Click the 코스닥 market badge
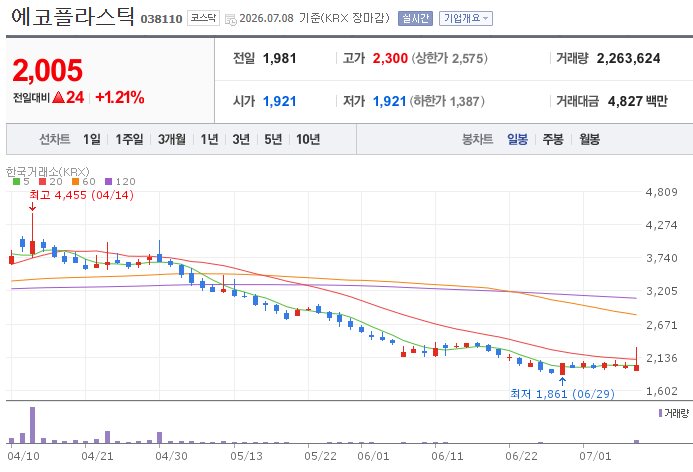Viewport: 693px width, 472px height. (203, 18)
